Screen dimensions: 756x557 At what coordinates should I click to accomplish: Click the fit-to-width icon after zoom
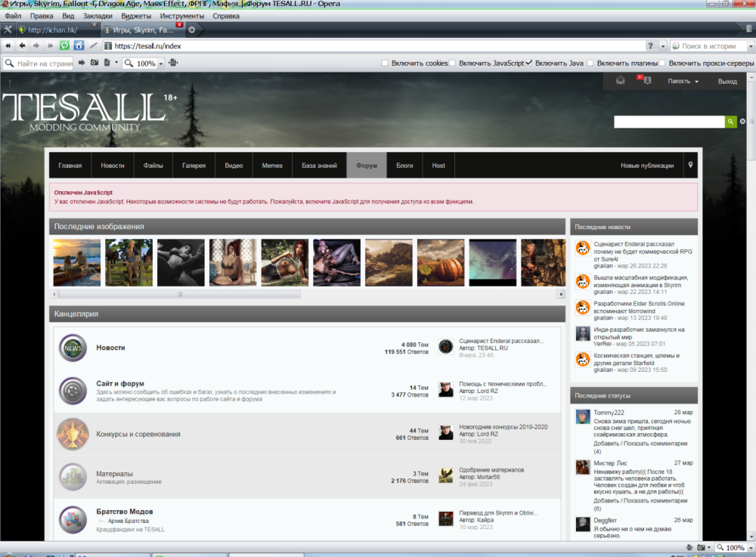coord(174,63)
